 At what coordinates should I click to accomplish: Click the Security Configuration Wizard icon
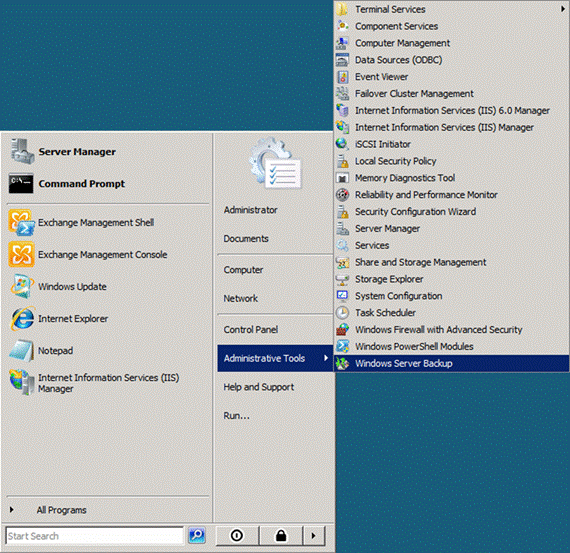point(342,212)
